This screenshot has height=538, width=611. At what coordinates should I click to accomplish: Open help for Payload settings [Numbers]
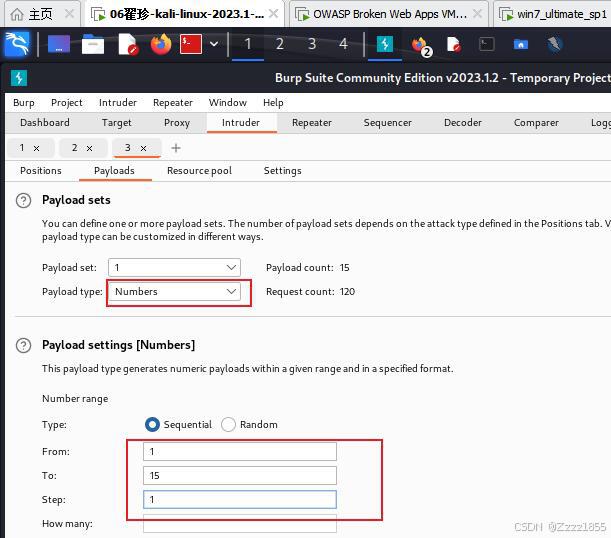coord(23,346)
